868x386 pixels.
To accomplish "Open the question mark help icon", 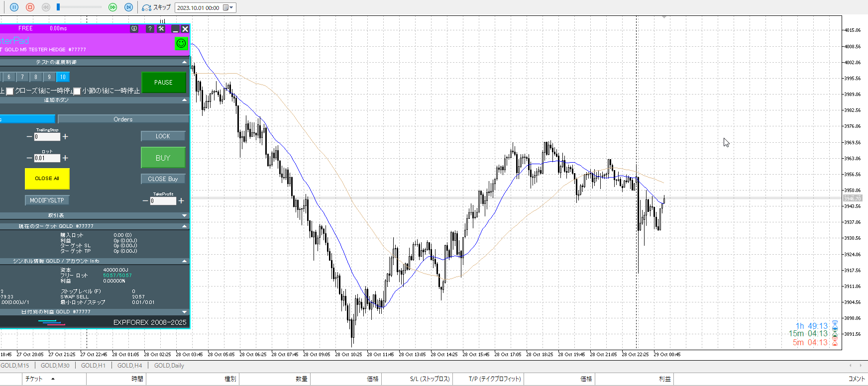I will [149, 29].
